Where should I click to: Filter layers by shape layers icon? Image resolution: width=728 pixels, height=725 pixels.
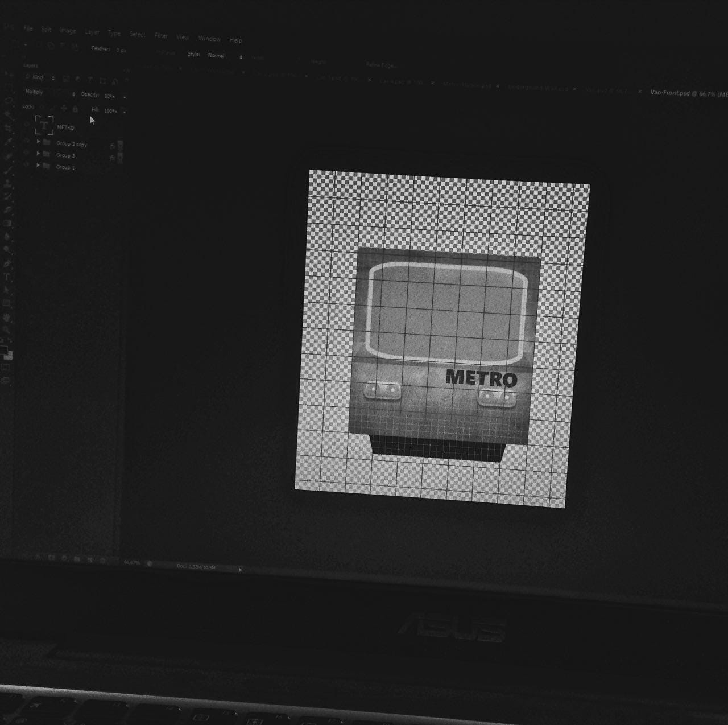point(103,81)
